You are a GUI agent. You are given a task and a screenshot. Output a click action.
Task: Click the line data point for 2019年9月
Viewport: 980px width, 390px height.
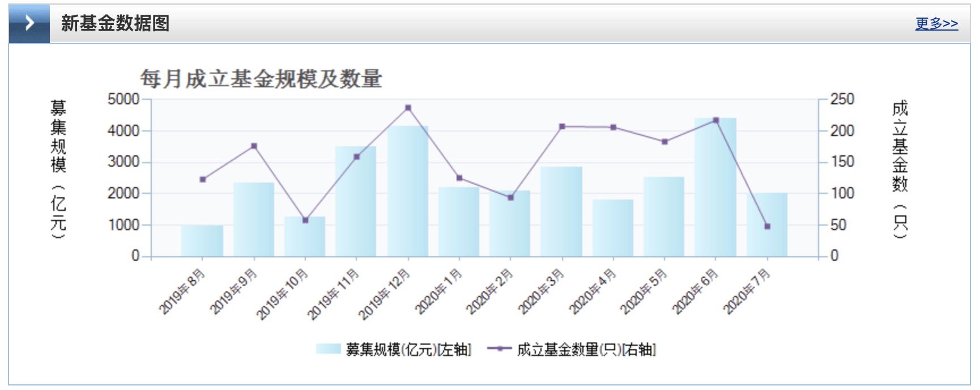tap(254, 146)
